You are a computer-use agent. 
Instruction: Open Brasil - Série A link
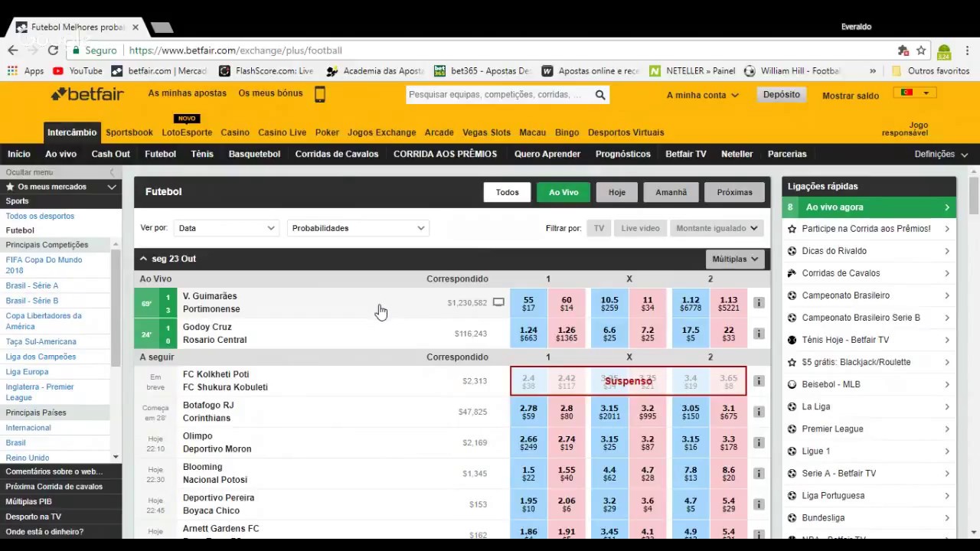point(32,285)
